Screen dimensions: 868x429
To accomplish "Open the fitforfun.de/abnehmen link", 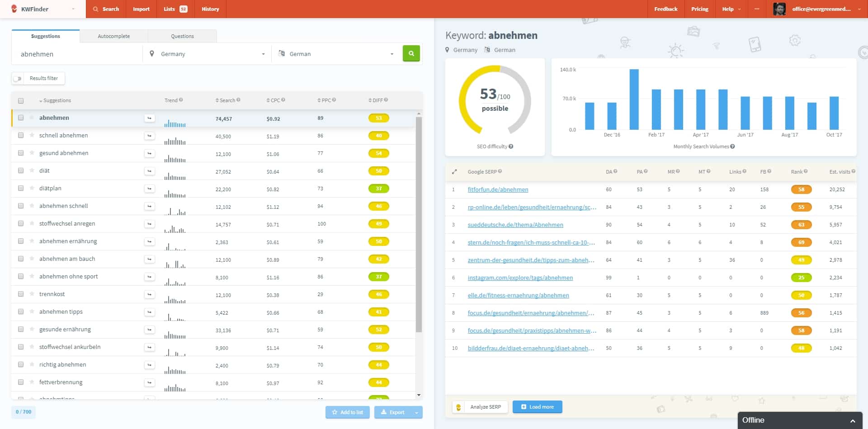I will tap(498, 190).
